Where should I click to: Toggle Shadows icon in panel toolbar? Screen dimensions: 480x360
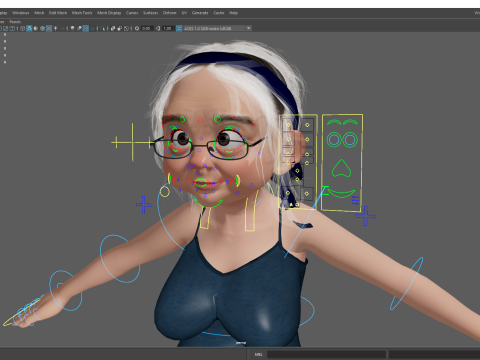click(x=62, y=28)
